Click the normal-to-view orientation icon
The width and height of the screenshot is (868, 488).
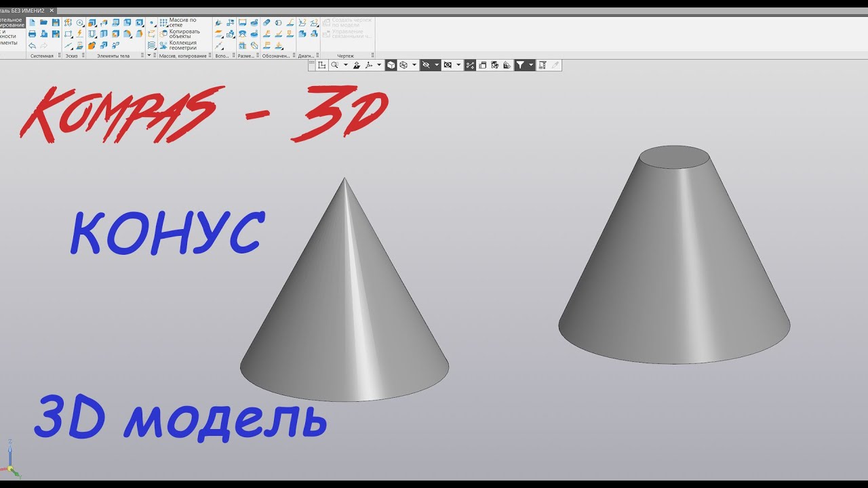coord(357,65)
